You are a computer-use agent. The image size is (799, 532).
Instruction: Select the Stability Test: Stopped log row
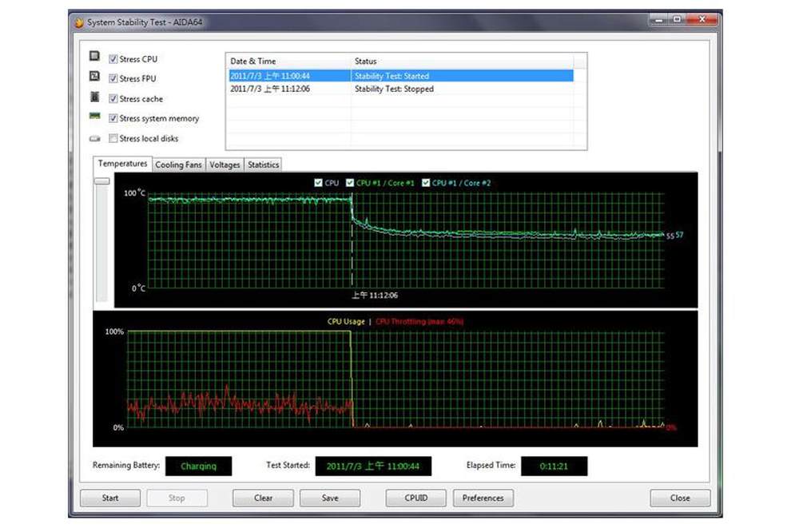coord(401,89)
